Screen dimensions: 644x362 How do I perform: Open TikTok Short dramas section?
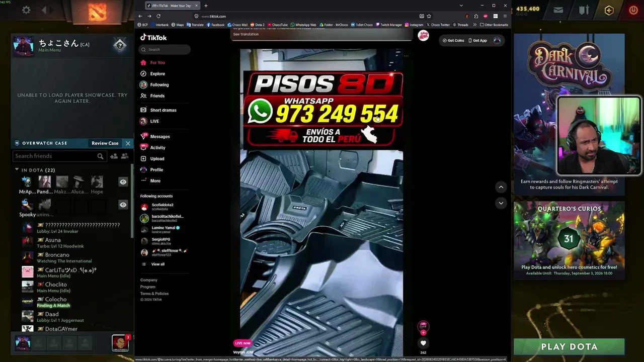click(158, 110)
